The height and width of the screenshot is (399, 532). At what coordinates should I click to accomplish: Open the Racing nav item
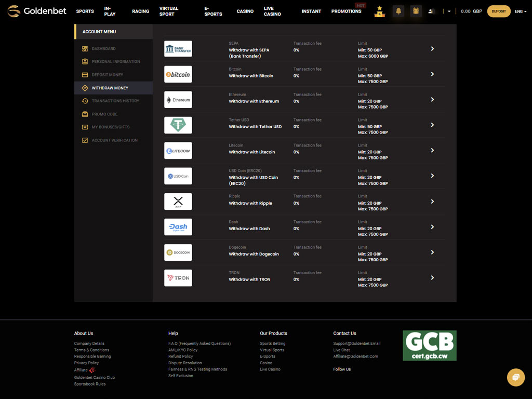coord(140,11)
